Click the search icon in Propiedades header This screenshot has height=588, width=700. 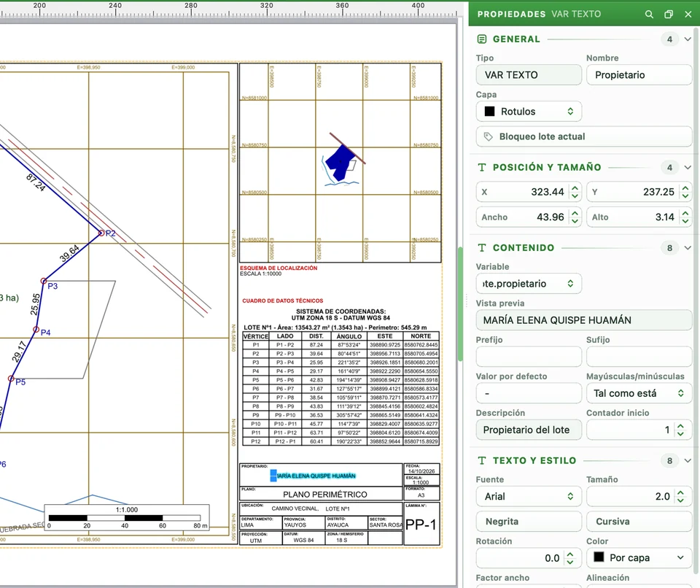[x=649, y=15]
